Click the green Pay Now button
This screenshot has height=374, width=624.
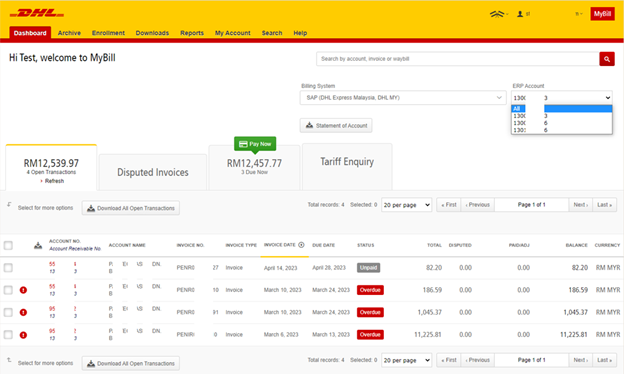tap(255, 144)
